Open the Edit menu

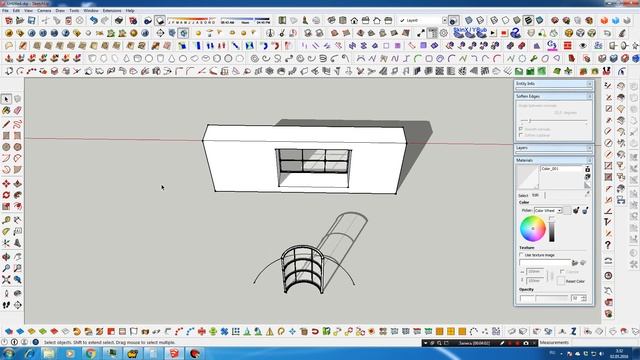click(16, 11)
